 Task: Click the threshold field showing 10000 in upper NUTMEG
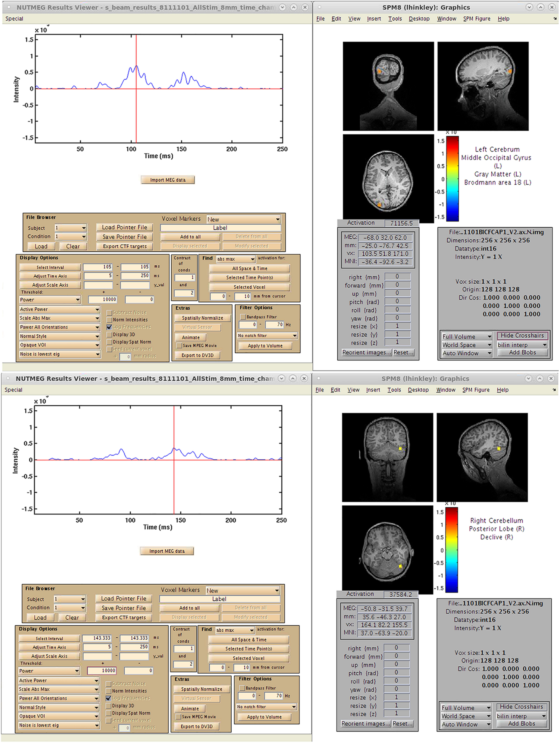pyautogui.click(x=103, y=299)
